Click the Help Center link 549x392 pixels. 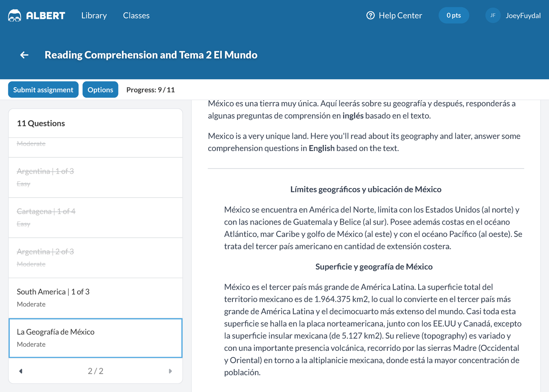coord(400,16)
